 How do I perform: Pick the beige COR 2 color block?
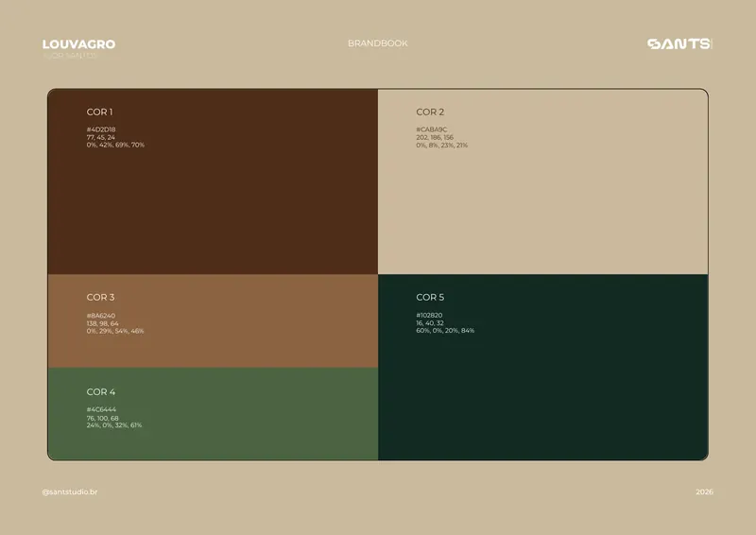(542, 181)
